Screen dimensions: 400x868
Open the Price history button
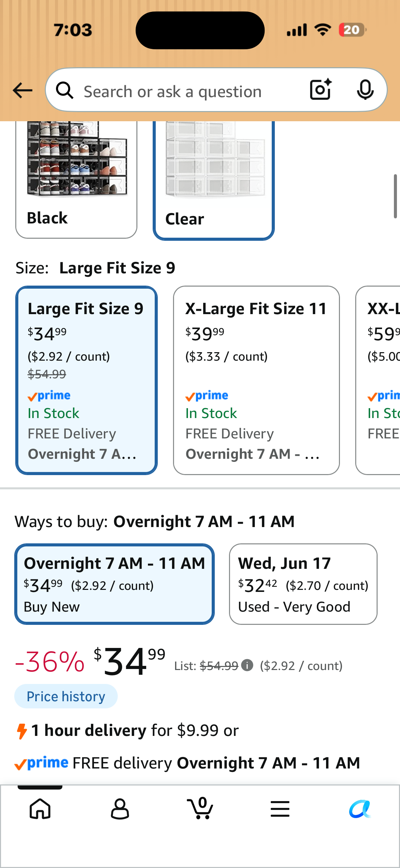pyautogui.click(x=66, y=696)
